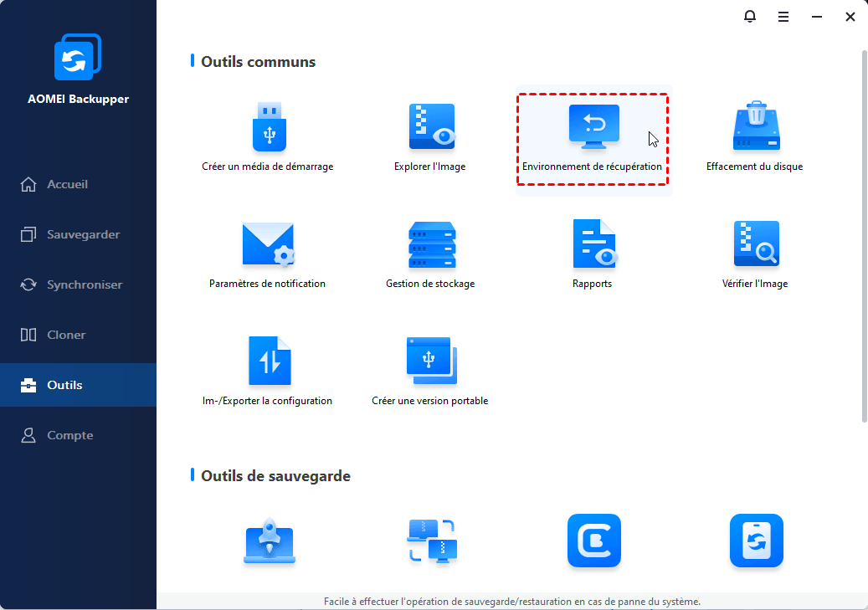The image size is (868, 610).
Task: Minimize the AOMEI Backupper window
Action: tap(816, 18)
